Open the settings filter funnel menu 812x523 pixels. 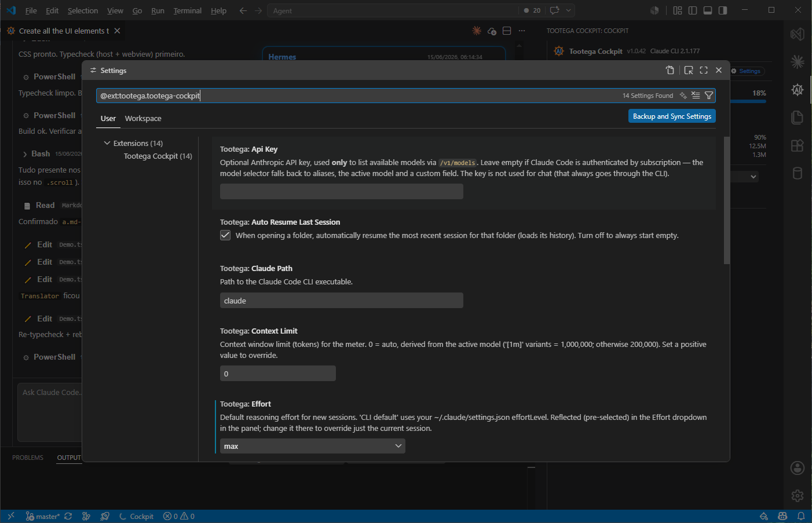[709, 96]
